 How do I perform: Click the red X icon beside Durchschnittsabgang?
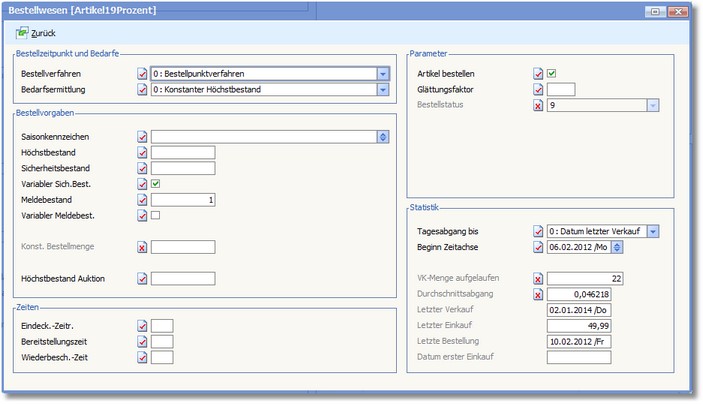pyautogui.click(x=539, y=295)
